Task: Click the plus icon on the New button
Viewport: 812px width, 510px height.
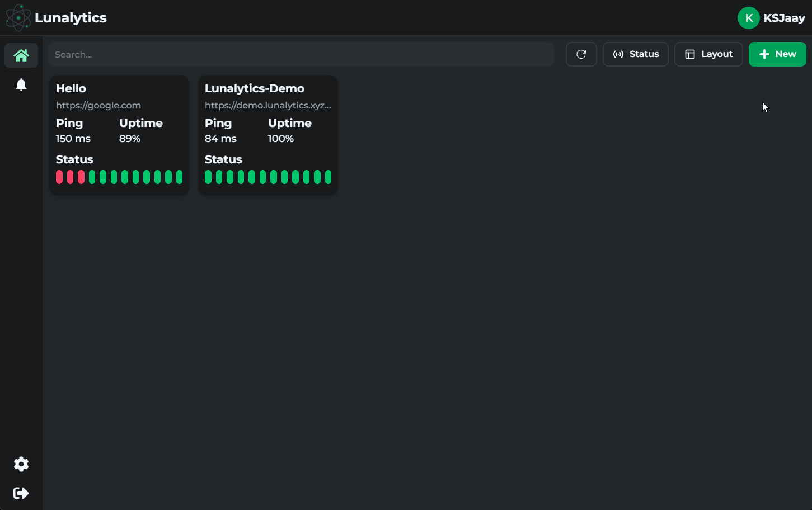Action: (763, 54)
